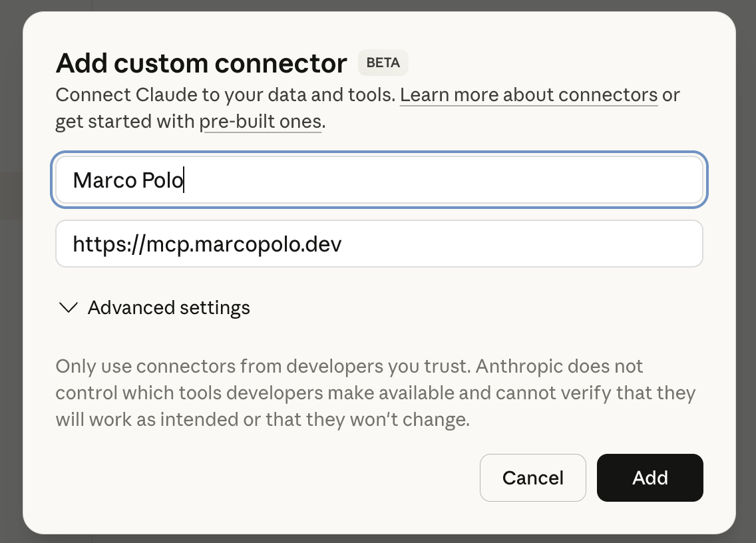This screenshot has height=543, width=756.
Task: Focus the name field containing Marco Polo
Action: pyautogui.click(x=379, y=179)
